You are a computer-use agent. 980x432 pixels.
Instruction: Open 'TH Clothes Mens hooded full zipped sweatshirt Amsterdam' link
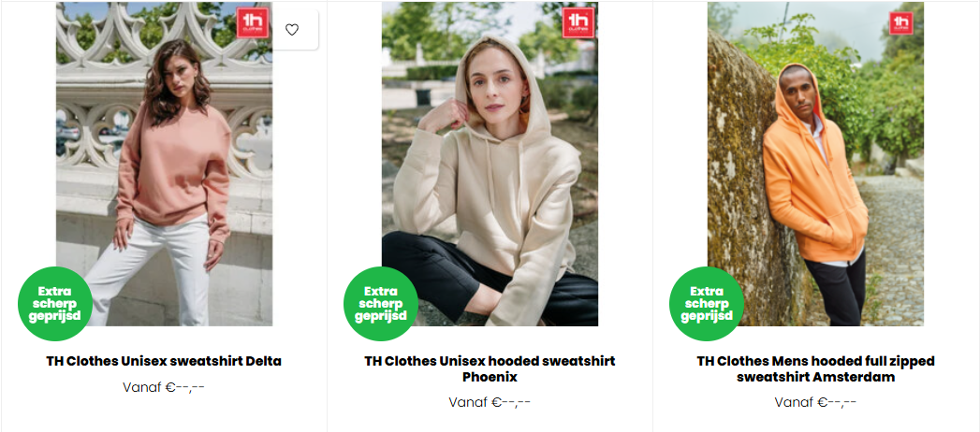tap(815, 368)
